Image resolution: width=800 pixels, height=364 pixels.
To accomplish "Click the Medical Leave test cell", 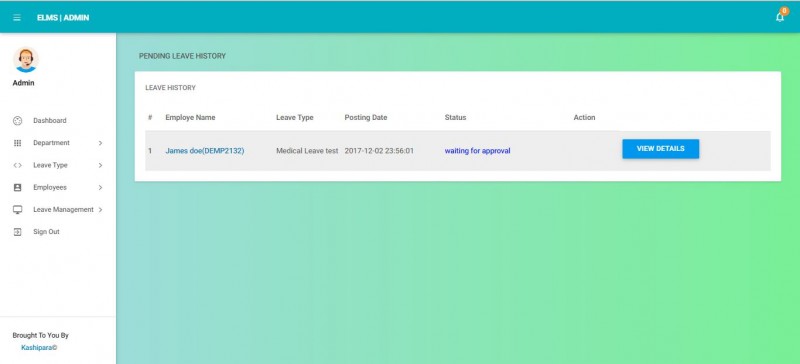I will point(307,151).
